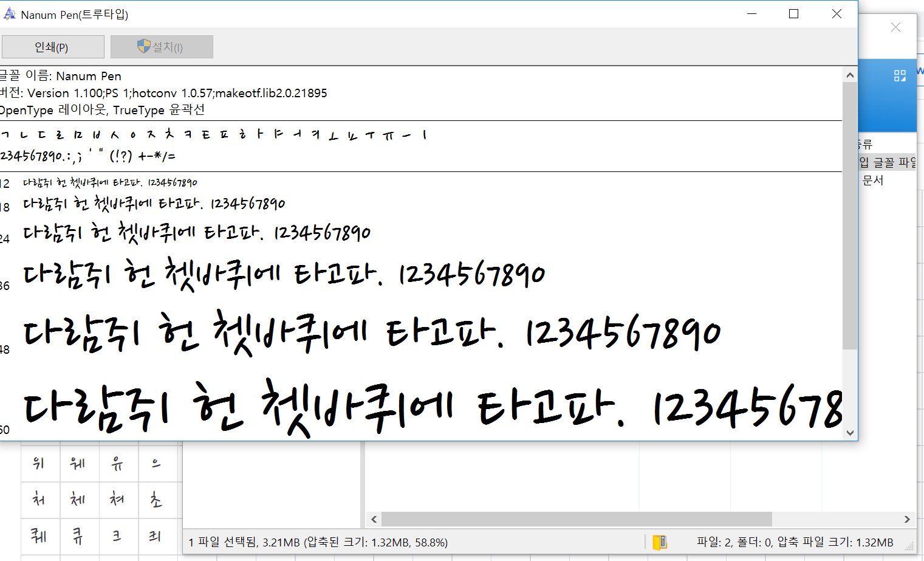Select the 큐 glyph cell
Screen dimensions: 924x561
[x=79, y=536]
